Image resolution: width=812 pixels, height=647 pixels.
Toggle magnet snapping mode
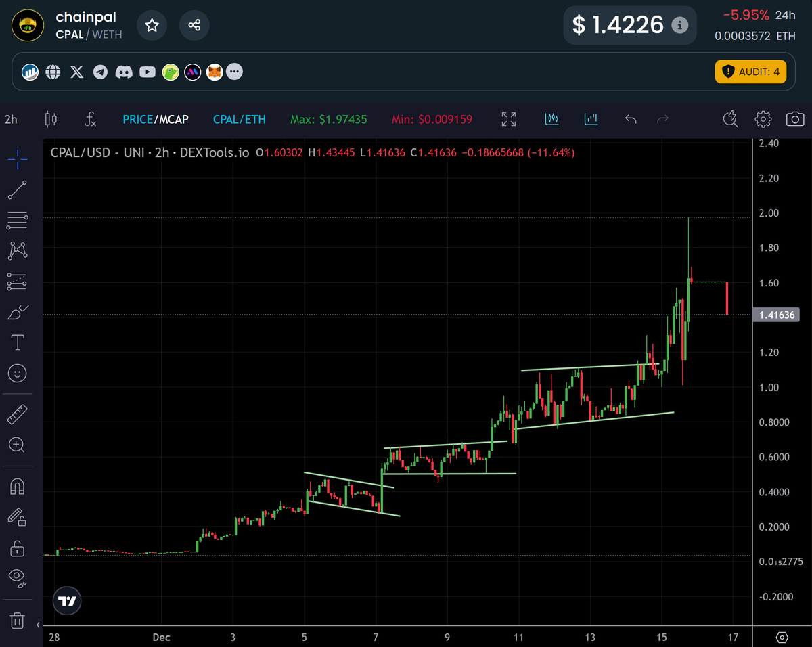[x=18, y=486]
